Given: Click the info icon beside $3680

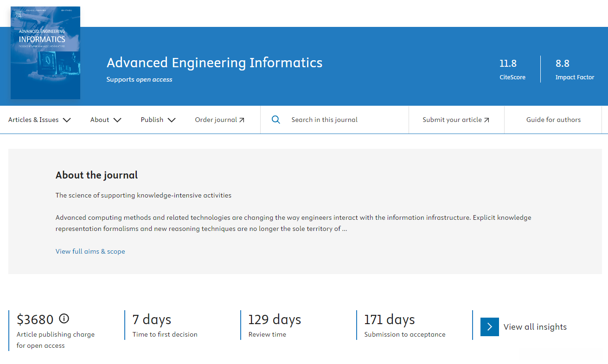Looking at the screenshot, I should tap(64, 319).
